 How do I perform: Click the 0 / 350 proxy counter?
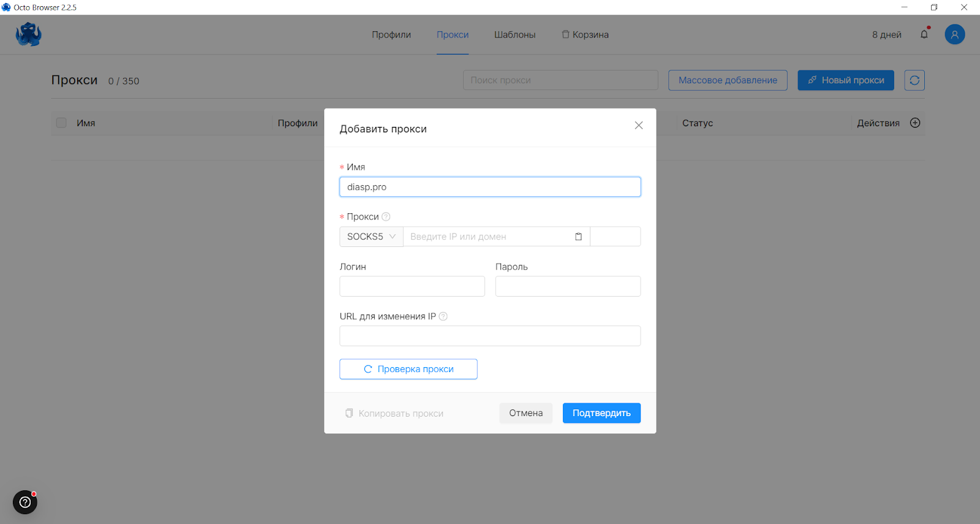(124, 81)
